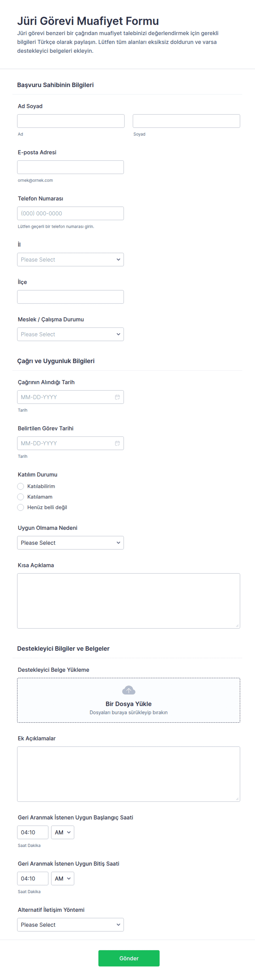255x980 pixels.
Task: Open calendar icon for Çağrının Alındığı Tarih
Action: click(117, 397)
